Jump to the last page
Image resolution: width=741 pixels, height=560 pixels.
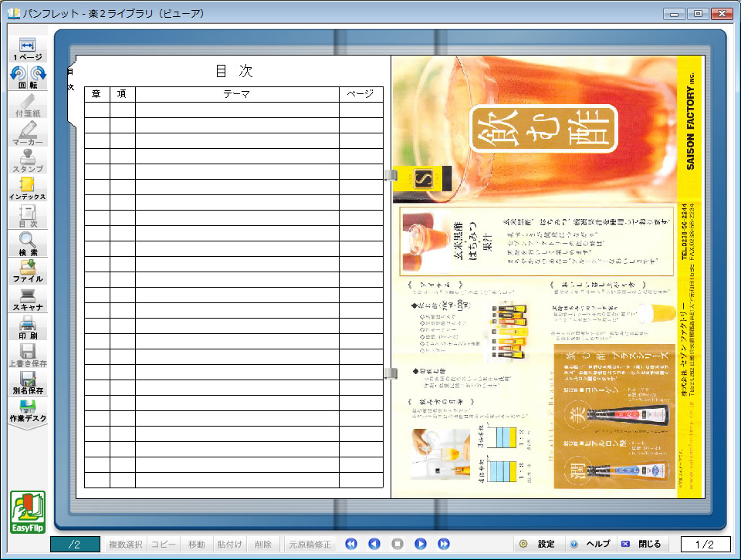coord(444,544)
